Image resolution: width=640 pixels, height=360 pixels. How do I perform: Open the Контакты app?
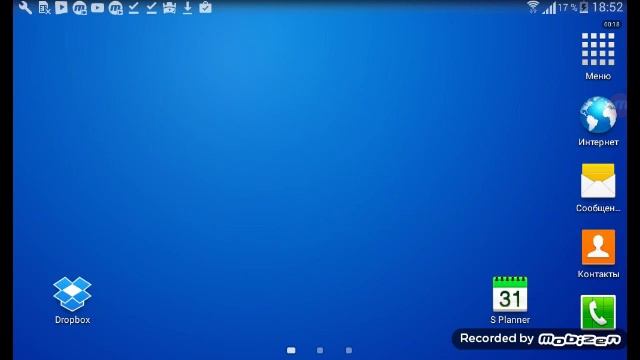coord(598,247)
